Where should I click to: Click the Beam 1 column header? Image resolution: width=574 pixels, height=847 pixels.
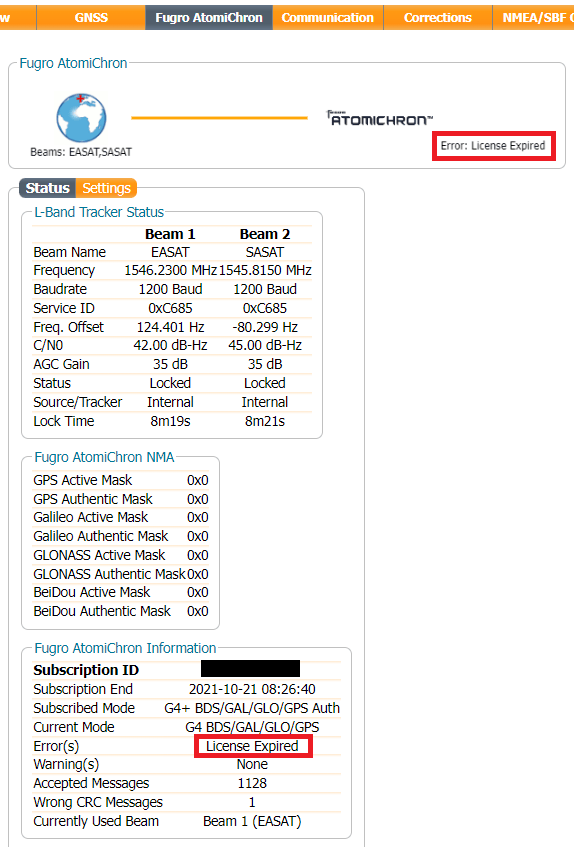click(x=170, y=234)
